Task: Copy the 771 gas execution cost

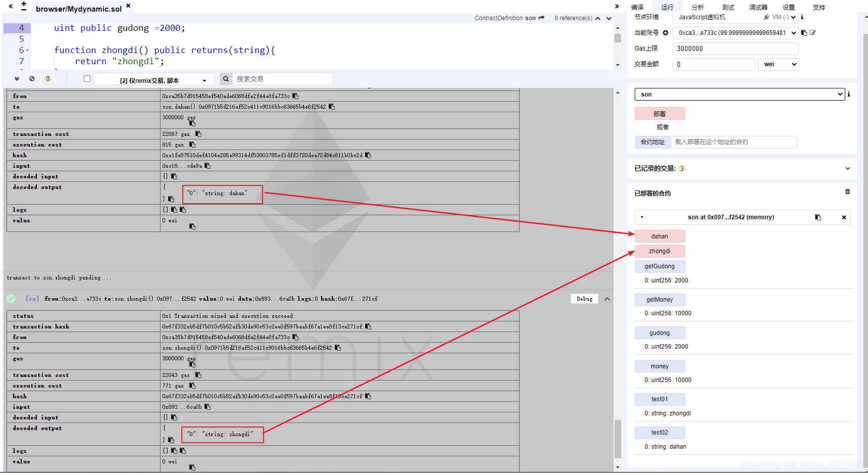Action: pos(192,386)
